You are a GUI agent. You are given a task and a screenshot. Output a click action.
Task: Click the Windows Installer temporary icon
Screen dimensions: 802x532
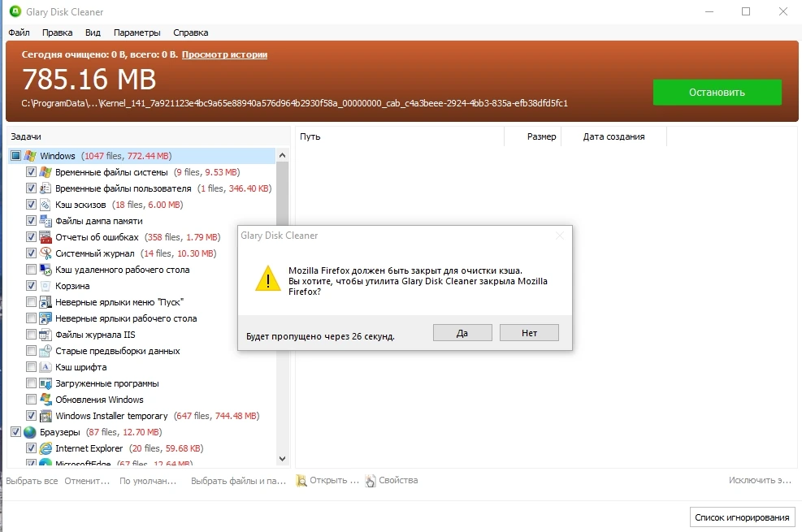(46, 416)
